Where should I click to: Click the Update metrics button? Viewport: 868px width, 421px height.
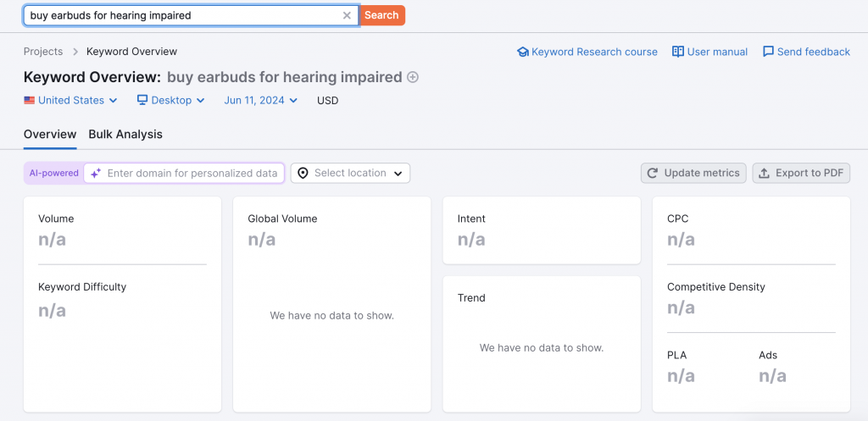[693, 173]
